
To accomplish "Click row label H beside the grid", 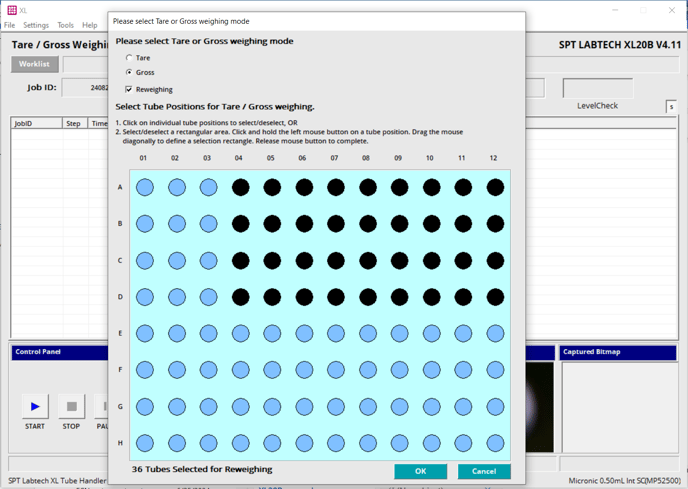I will coord(120,443).
